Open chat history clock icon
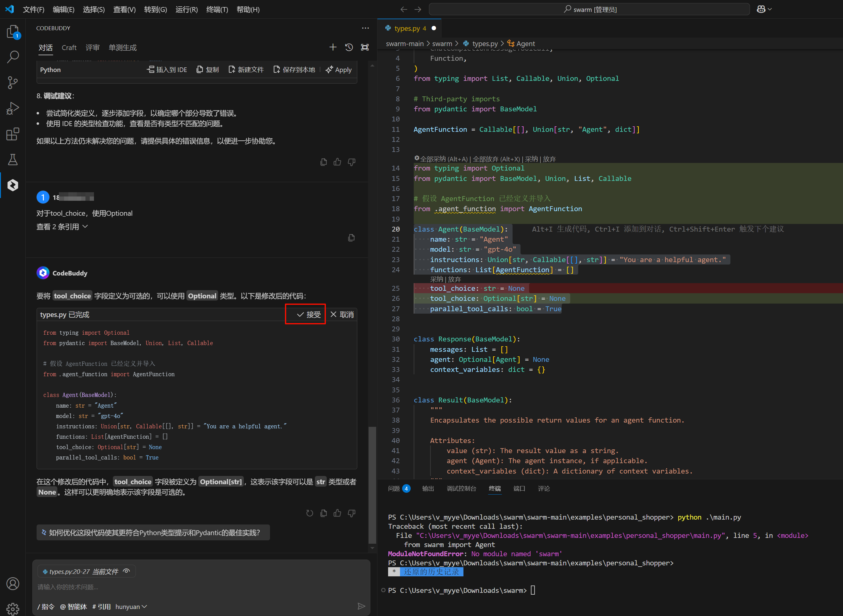The width and height of the screenshot is (843, 616). pos(349,47)
